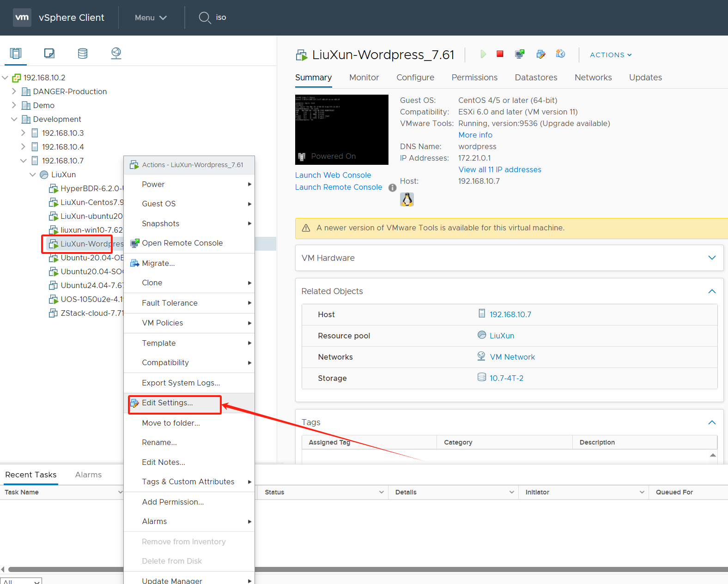Collapse the Tags panel
Viewport: 728px width, 584px height.
click(712, 422)
